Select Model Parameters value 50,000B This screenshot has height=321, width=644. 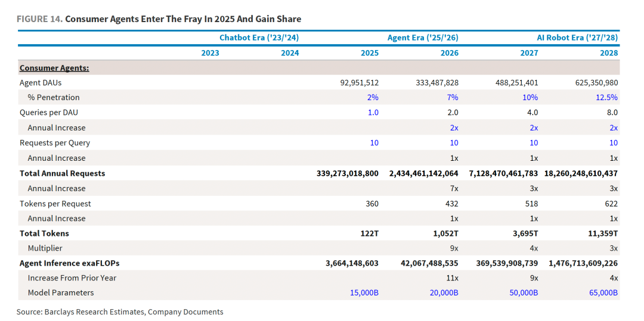pos(524,293)
